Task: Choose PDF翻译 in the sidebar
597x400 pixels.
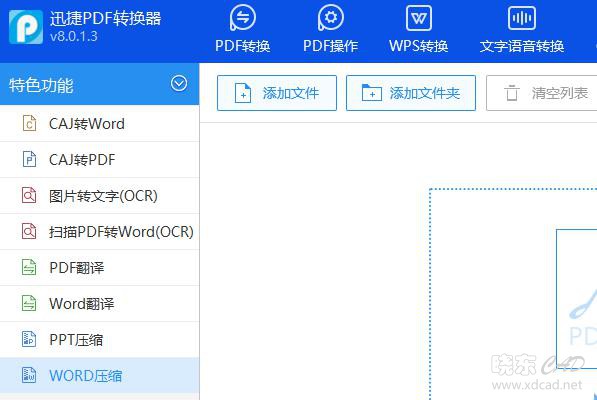Action: tap(99, 268)
